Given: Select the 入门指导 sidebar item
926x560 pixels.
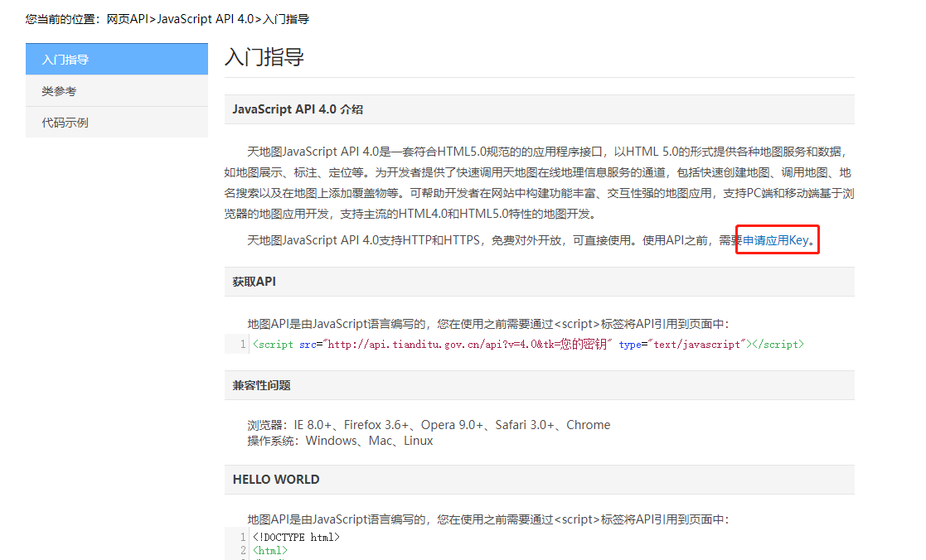Looking at the screenshot, I should click(116, 59).
